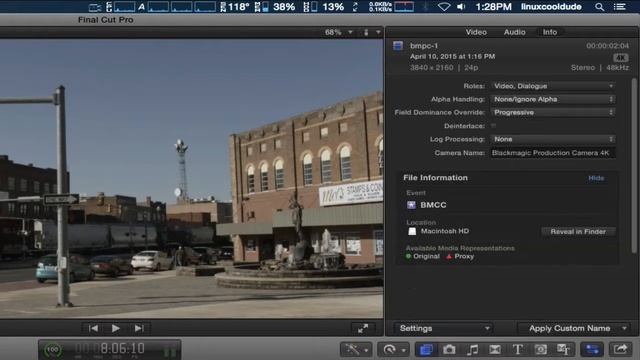Click the linuxcooldude user menu
This screenshot has height=360, width=640.
[x=551, y=7]
